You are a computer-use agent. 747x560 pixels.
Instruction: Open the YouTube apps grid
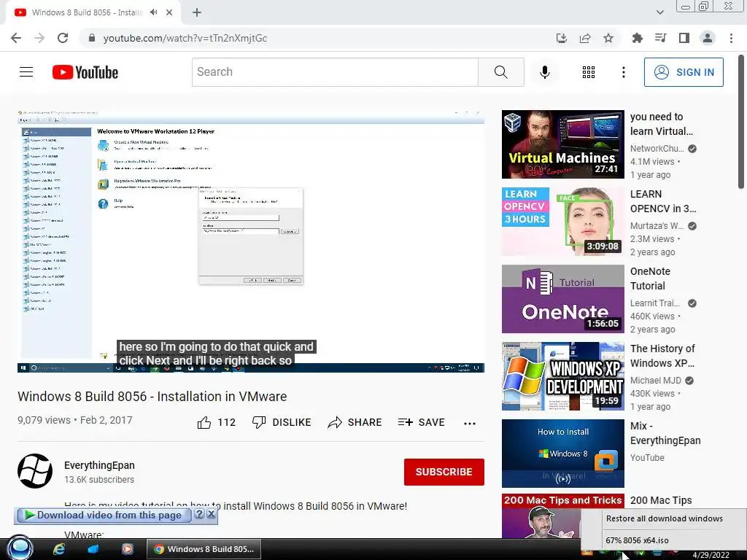point(589,72)
